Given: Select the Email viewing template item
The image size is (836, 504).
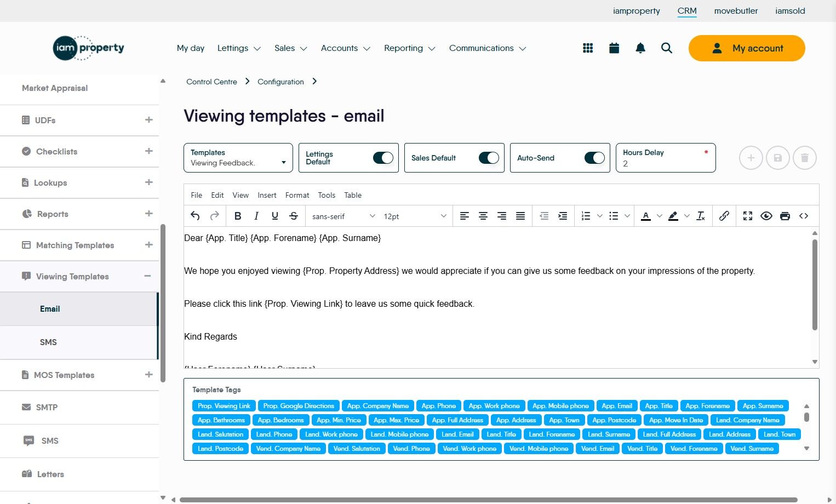Looking at the screenshot, I should (x=79, y=309).
